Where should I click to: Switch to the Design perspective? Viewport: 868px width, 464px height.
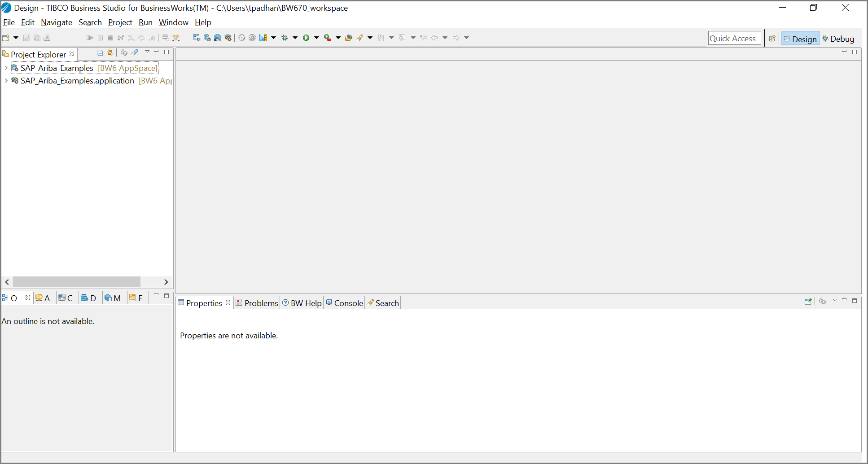(800, 39)
